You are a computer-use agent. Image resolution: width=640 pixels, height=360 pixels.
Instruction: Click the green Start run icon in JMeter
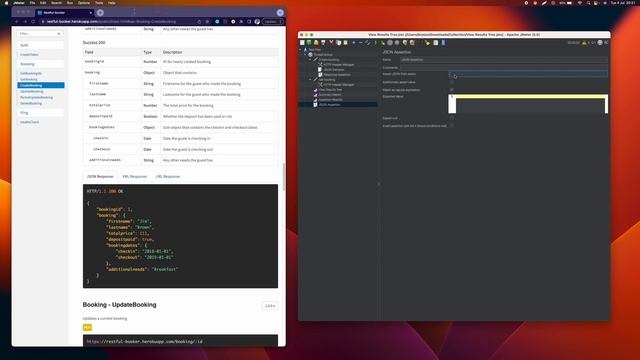pyautogui.click(x=376, y=42)
